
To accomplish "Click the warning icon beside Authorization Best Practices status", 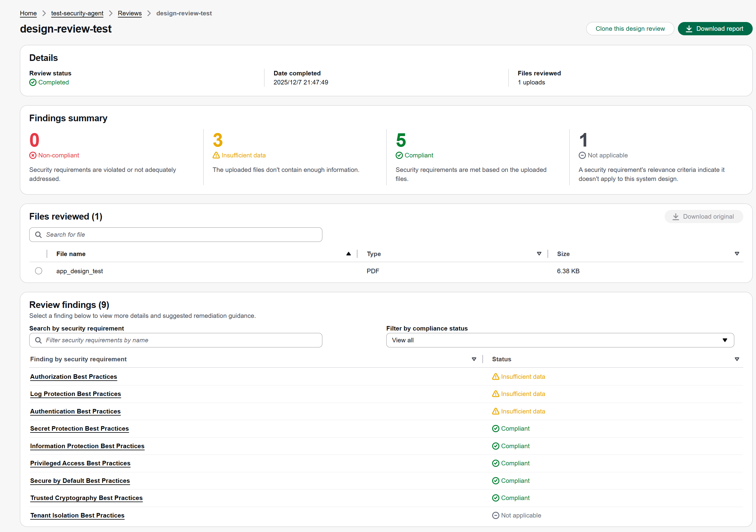I will (x=495, y=377).
